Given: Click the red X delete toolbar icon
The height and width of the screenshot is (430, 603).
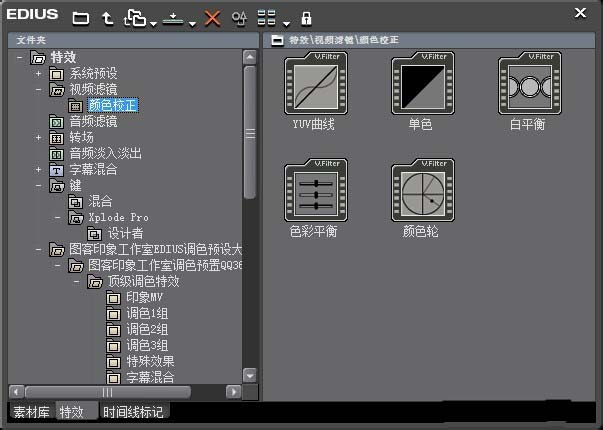Looking at the screenshot, I should 212,18.
